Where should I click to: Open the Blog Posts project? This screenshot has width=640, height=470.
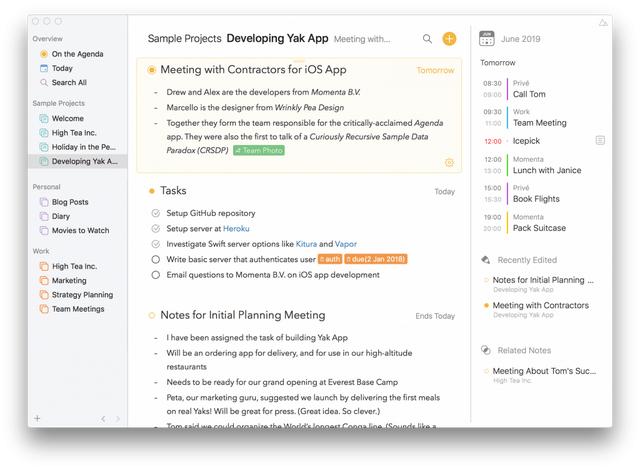pyautogui.click(x=70, y=202)
